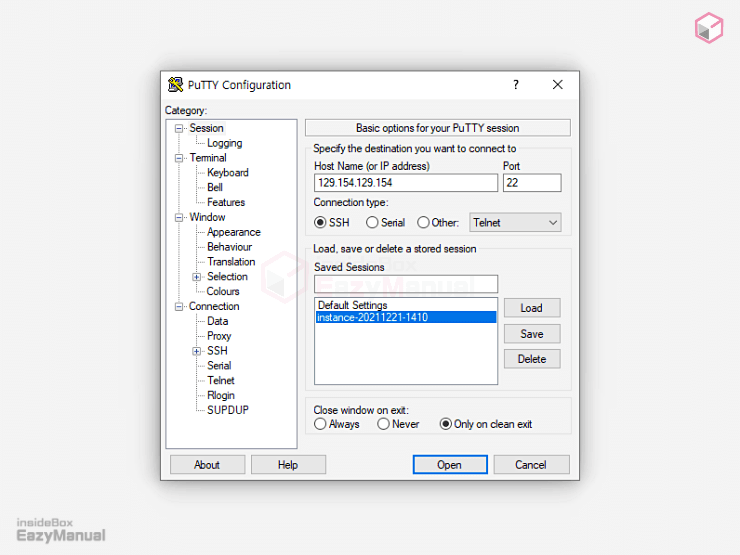740x555 pixels.
Task: Open the Colours settings category
Action: pos(223,292)
